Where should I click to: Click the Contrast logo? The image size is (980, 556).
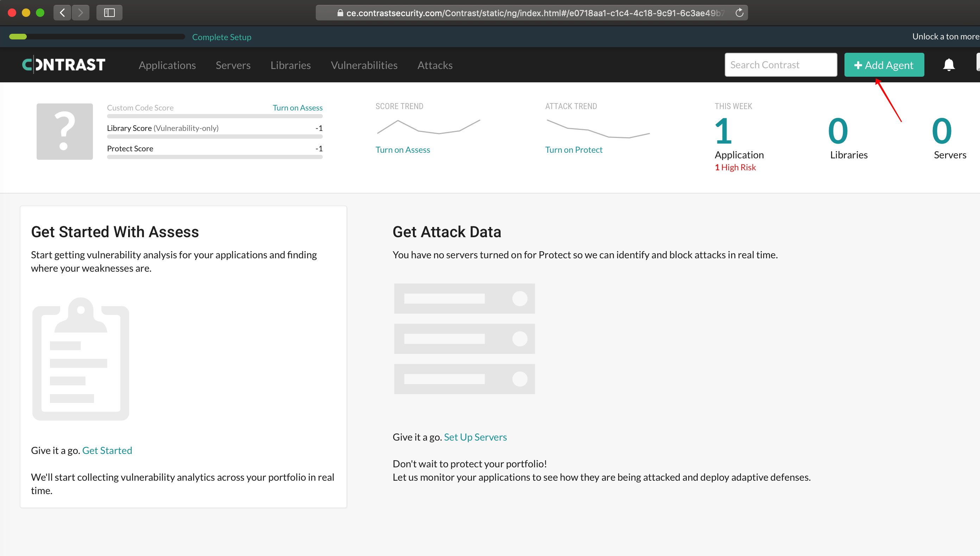(64, 65)
